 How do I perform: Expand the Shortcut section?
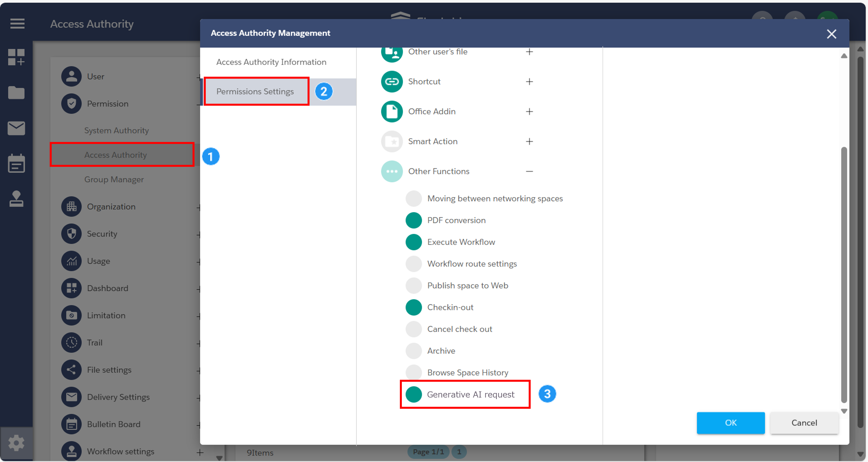(x=529, y=81)
